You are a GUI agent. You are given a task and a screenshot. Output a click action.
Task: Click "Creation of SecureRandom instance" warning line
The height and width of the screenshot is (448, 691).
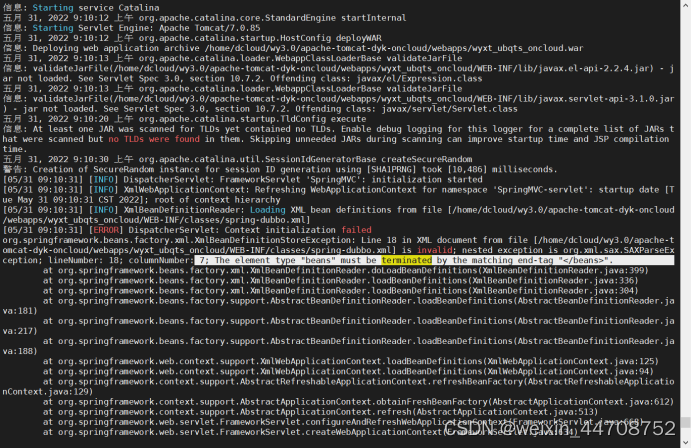(x=280, y=170)
